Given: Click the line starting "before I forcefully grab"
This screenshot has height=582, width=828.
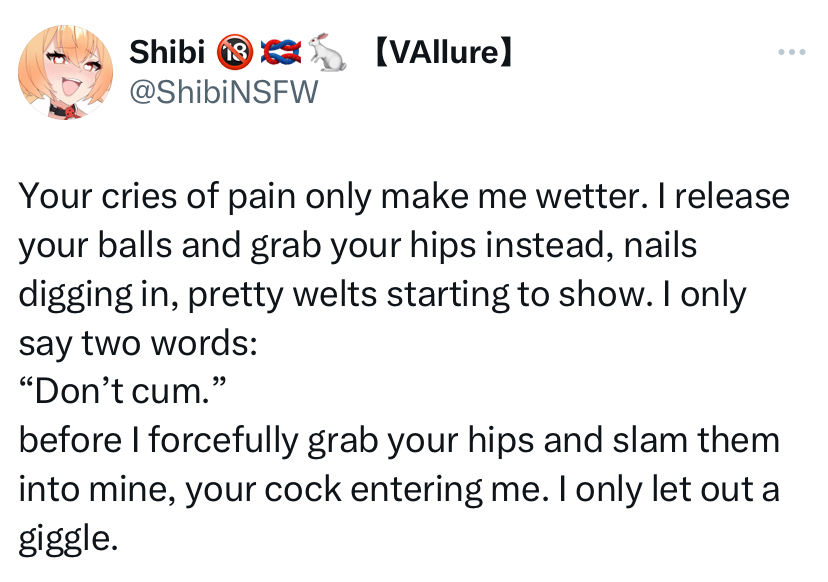Looking at the screenshot, I should (398, 441).
